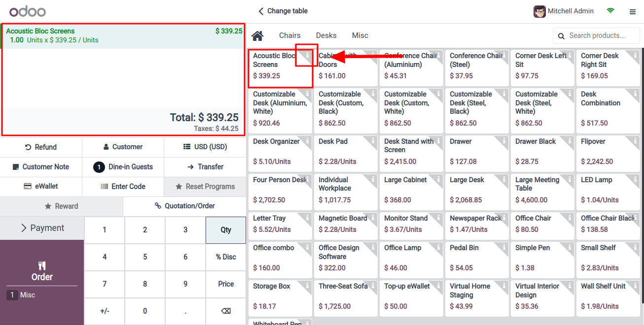The height and width of the screenshot is (325, 644).
Task: Click Reset Programs button
Action: coord(205,187)
